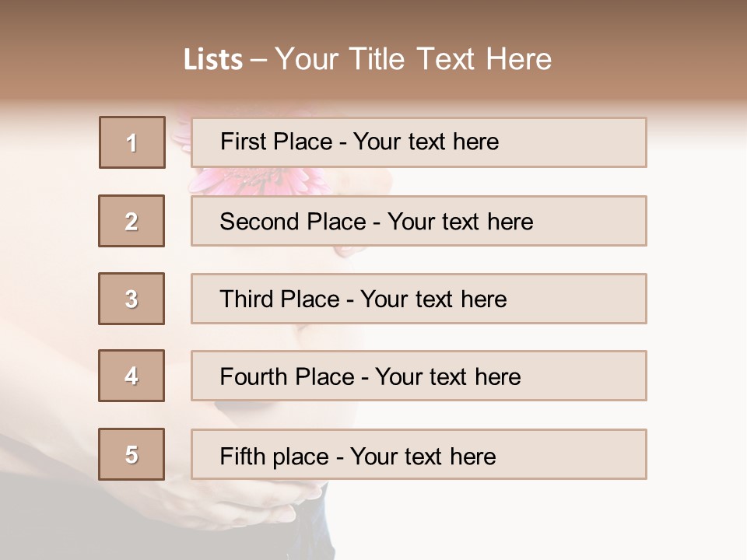The width and height of the screenshot is (747, 560).
Task: Click 'Your Title Text Here' in heading
Action: coord(413,59)
